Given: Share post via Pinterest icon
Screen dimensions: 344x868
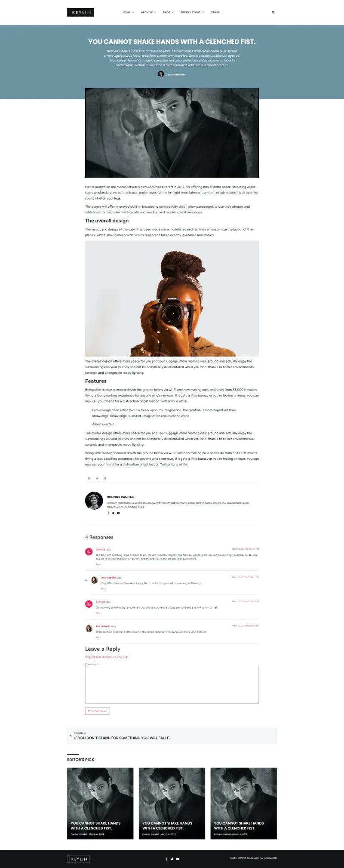Looking at the screenshot, I should [105, 478].
